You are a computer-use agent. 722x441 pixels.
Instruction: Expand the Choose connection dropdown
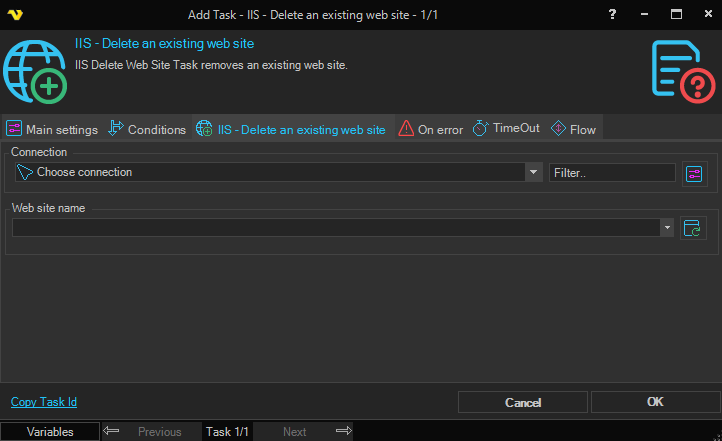pos(533,172)
